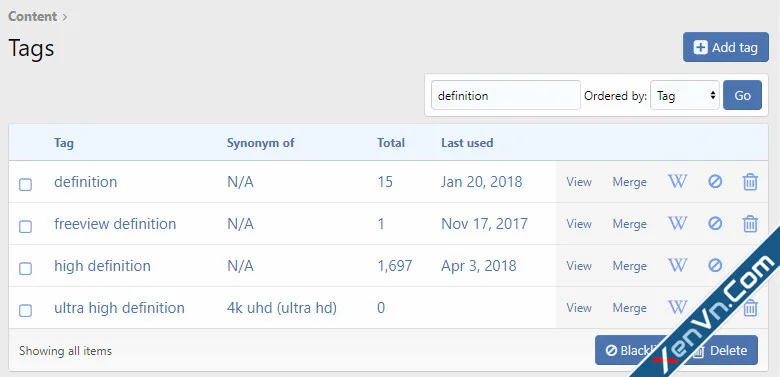Click the 1,697 total value
This screenshot has height=377, width=780.
pos(394,266)
